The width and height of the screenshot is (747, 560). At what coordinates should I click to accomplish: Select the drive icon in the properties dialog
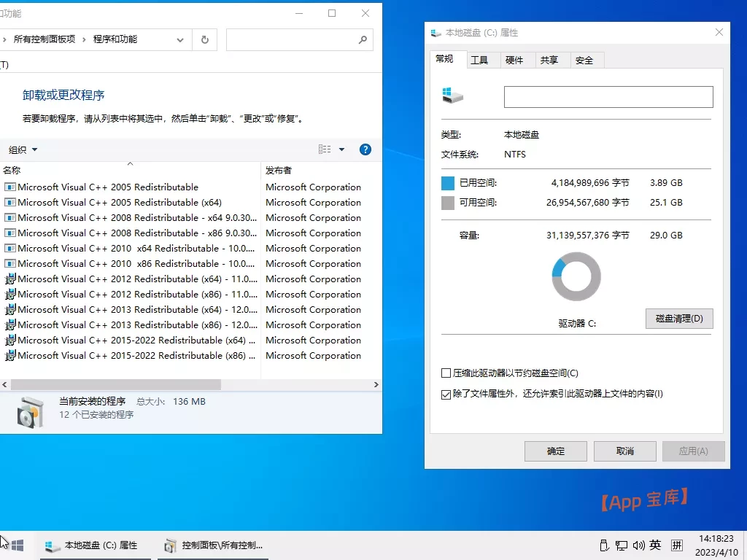coord(454,96)
